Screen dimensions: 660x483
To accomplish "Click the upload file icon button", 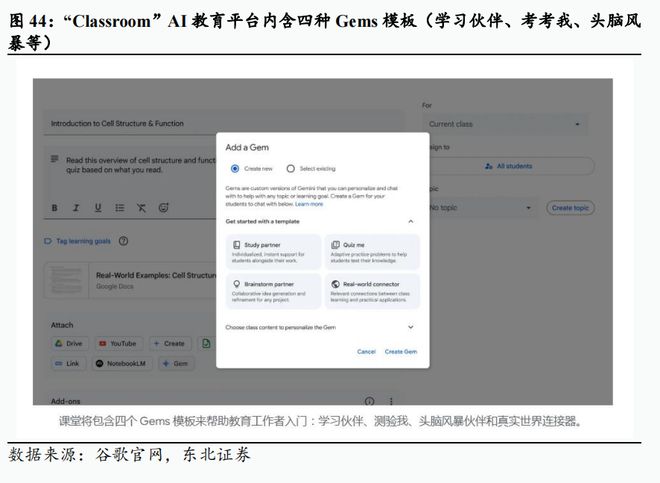I will [206, 344].
